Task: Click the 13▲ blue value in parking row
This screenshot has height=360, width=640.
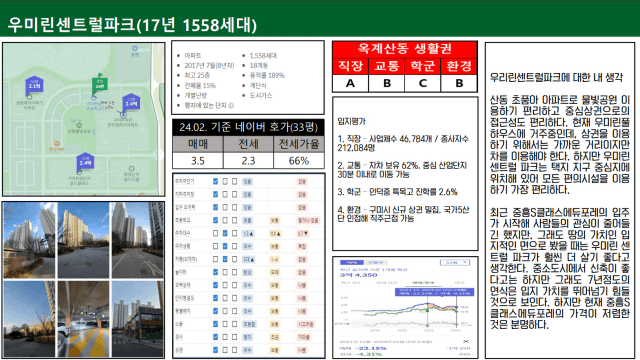Action: pyautogui.click(x=248, y=233)
